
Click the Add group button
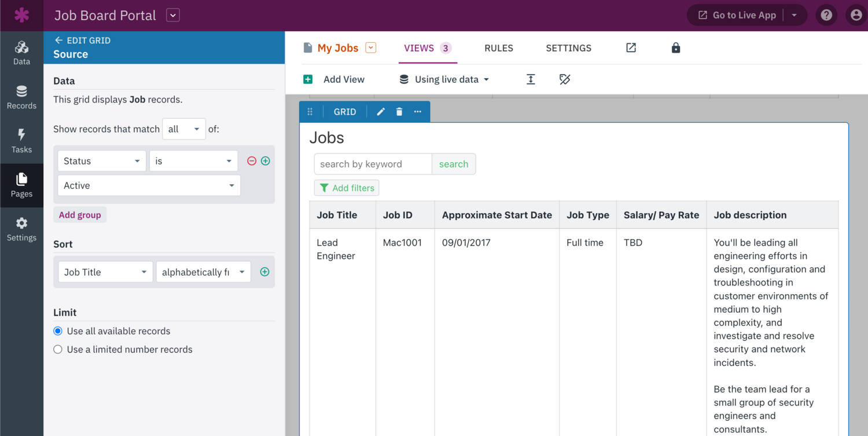tap(80, 215)
